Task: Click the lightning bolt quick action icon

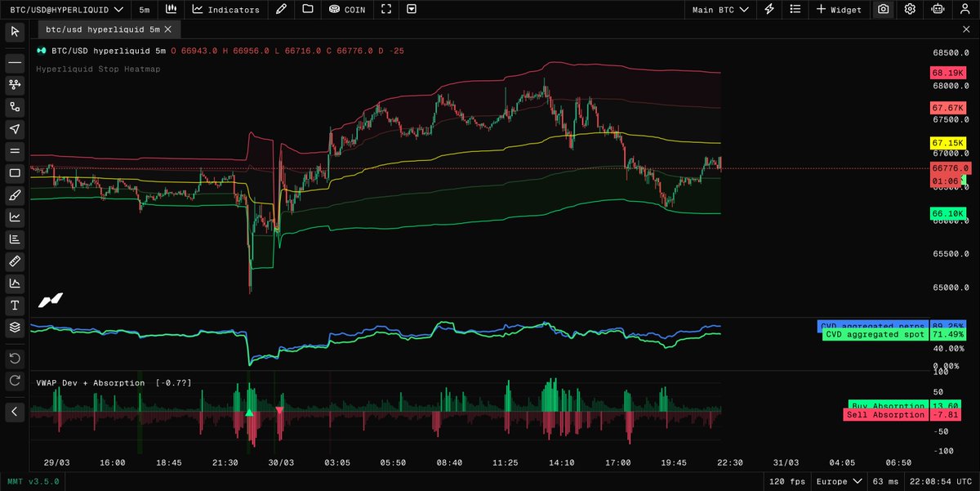Action: point(769,9)
